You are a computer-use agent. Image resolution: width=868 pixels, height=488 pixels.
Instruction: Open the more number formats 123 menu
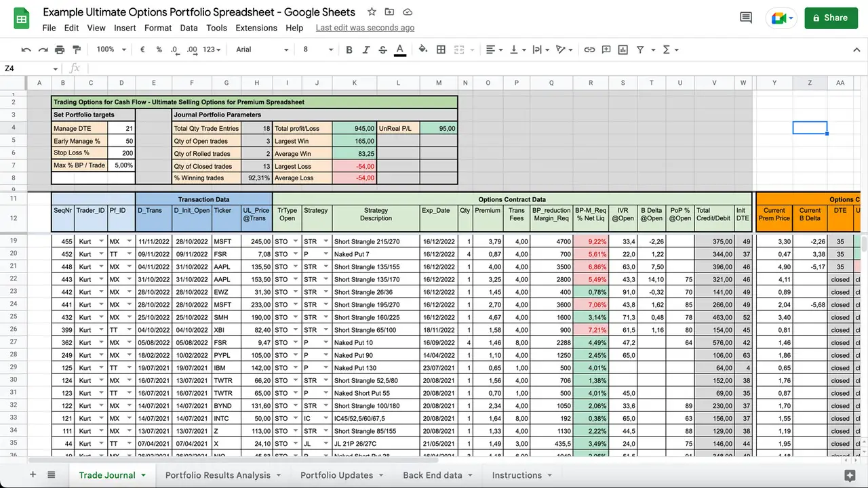click(x=212, y=49)
